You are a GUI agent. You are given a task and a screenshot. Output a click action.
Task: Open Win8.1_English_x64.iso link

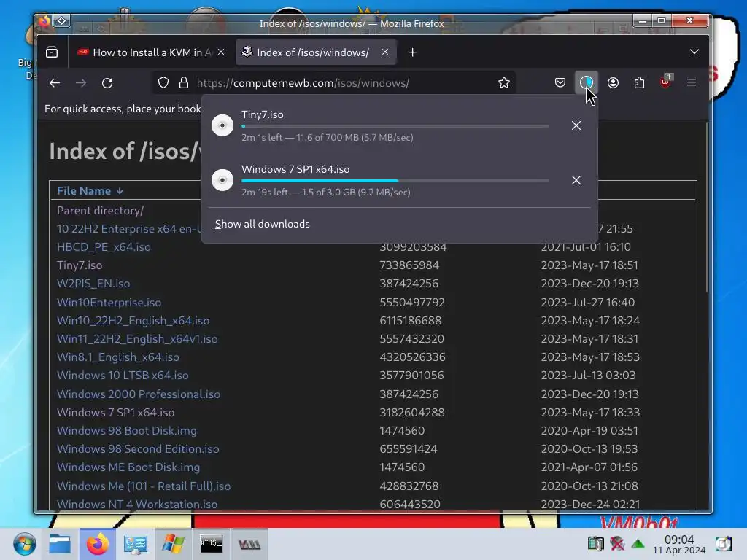(117, 357)
